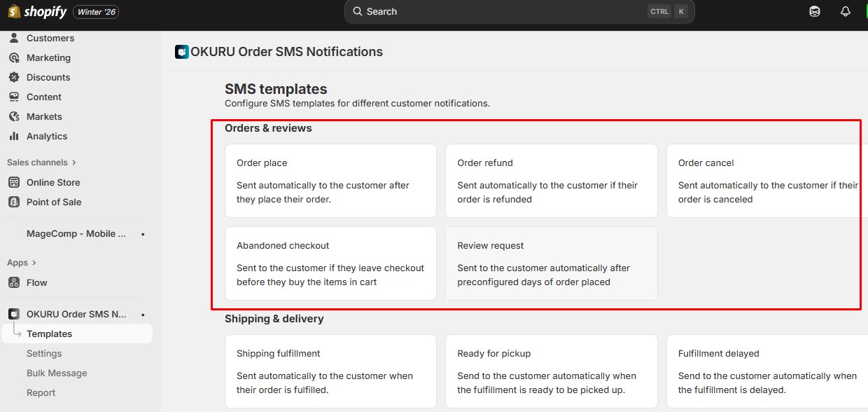Open the Sidekick assistant icon in top bar
The width and height of the screenshot is (868, 412).
tap(815, 12)
